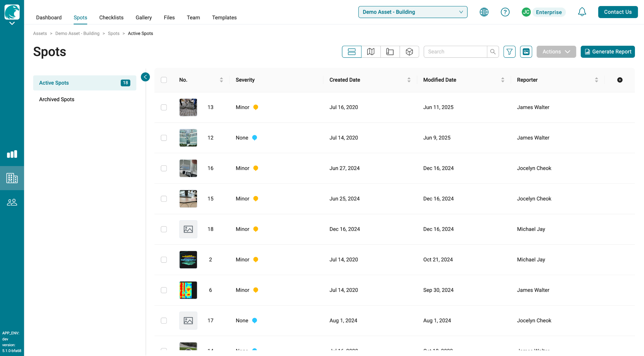The height and width of the screenshot is (356, 644).
Task: Open the Actions dropdown menu
Action: click(x=556, y=52)
